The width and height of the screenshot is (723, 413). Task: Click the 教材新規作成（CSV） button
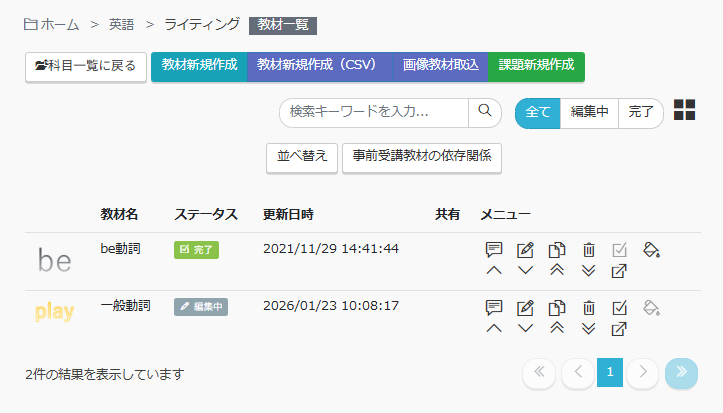coord(317,66)
